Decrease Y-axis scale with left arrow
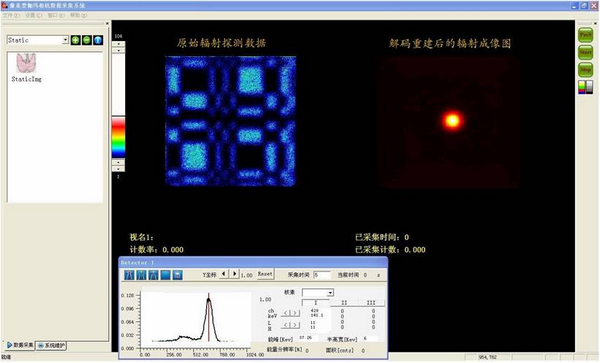 point(224,274)
